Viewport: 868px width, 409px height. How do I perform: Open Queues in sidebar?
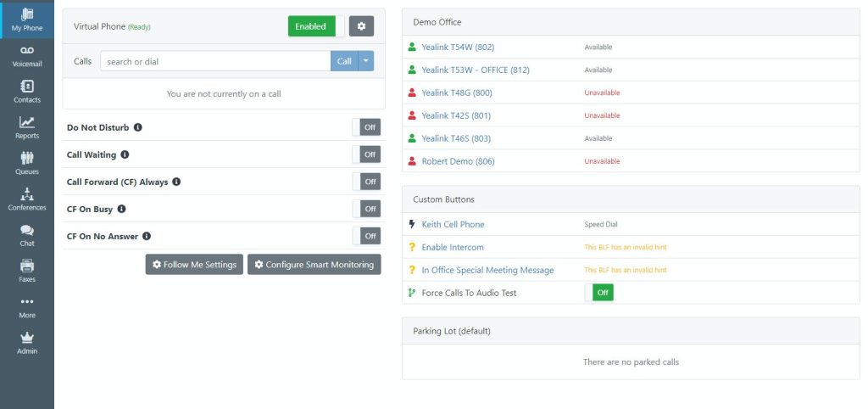pyautogui.click(x=26, y=164)
